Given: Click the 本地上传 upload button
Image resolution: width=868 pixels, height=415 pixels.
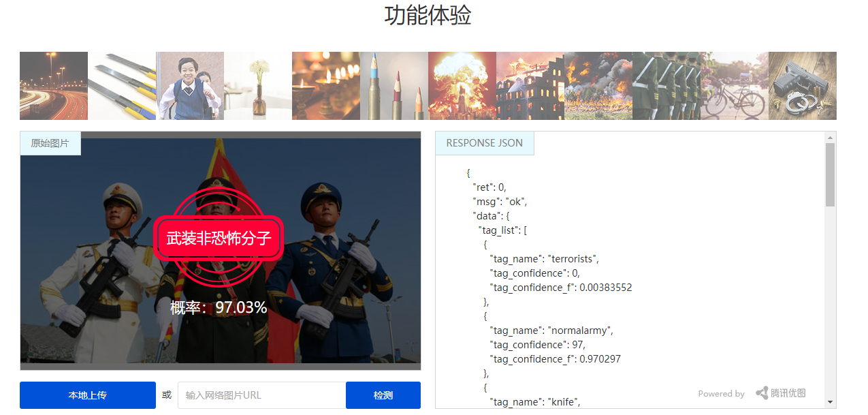Looking at the screenshot, I should [x=88, y=395].
